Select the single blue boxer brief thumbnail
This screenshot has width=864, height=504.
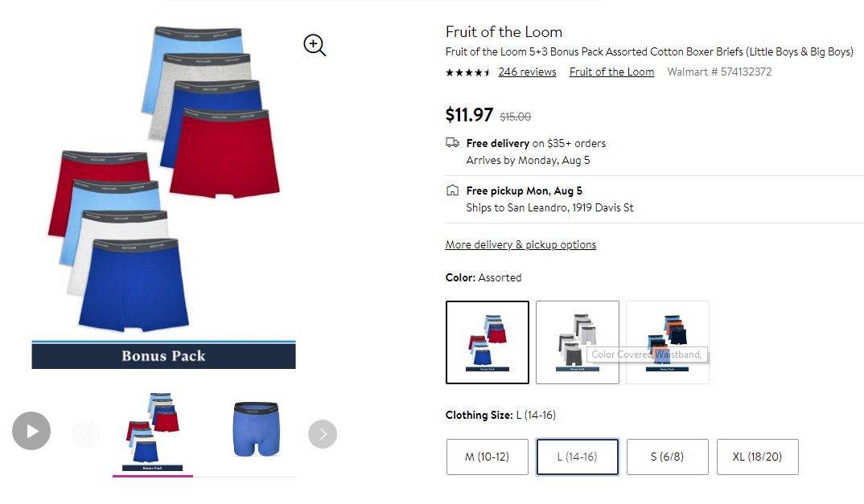tap(257, 429)
